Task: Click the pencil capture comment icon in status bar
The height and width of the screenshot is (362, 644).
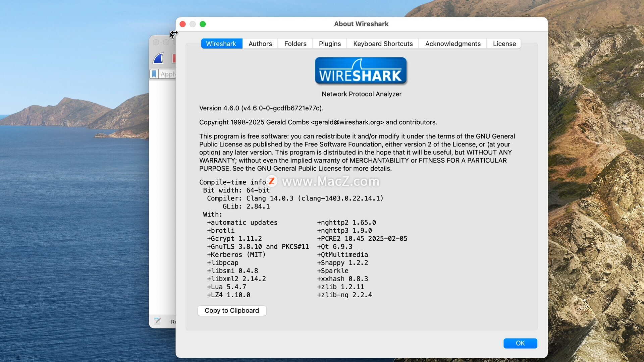Action: pyautogui.click(x=157, y=321)
